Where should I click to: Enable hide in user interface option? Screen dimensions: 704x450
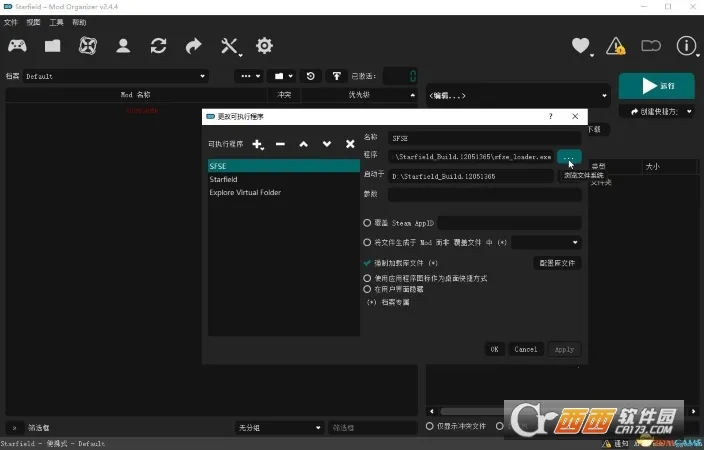tap(367, 288)
